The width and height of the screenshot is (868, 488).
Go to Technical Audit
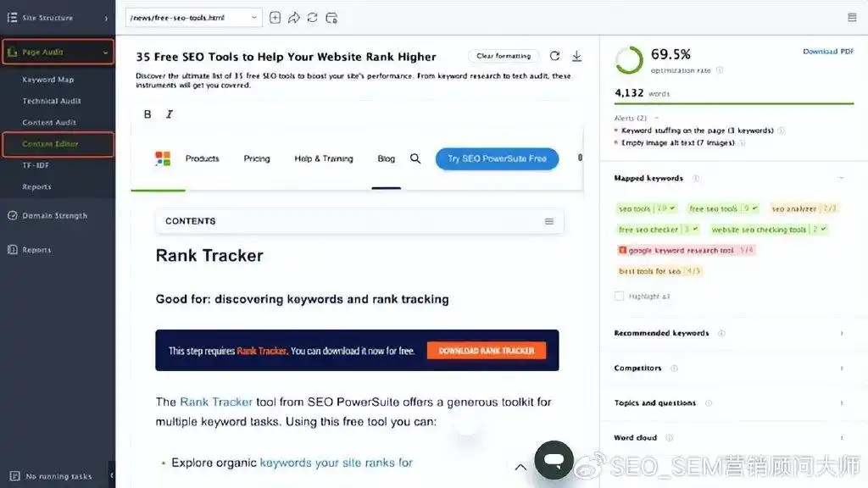[x=52, y=102]
